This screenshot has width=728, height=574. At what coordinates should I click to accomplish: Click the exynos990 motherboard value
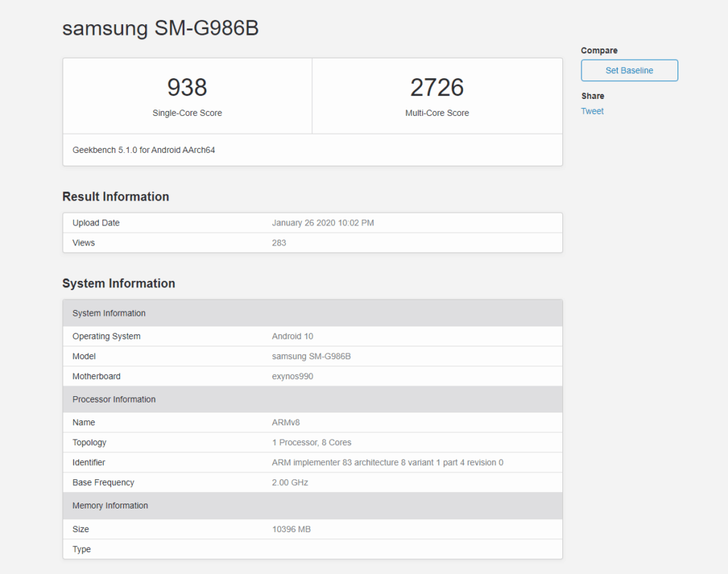(292, 376)
